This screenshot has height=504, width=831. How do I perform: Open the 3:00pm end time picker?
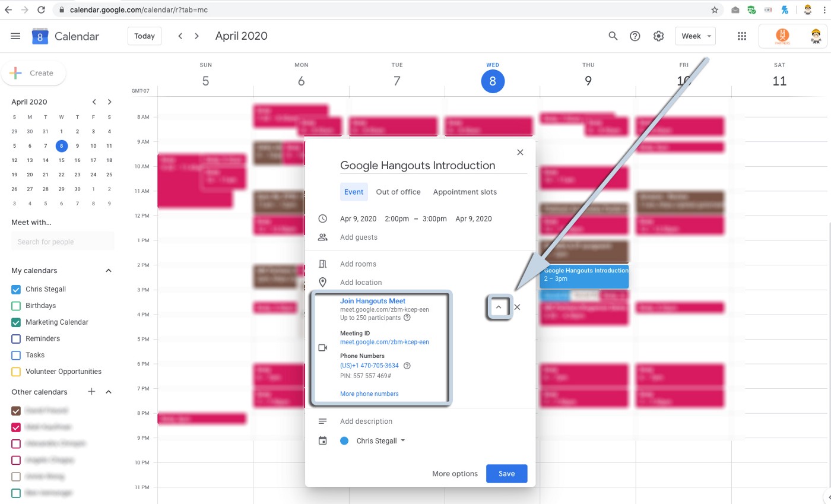tap(434, 219)
